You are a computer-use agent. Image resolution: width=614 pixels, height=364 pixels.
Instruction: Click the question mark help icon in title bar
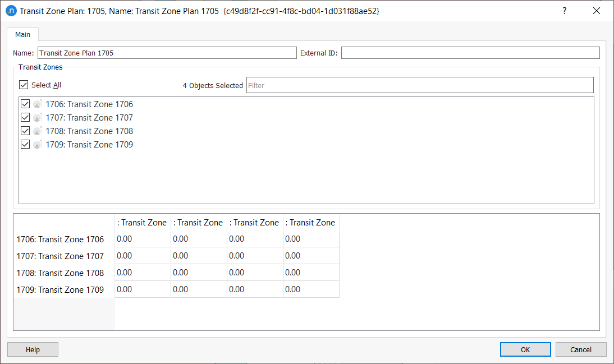click(x=565, y=11)
